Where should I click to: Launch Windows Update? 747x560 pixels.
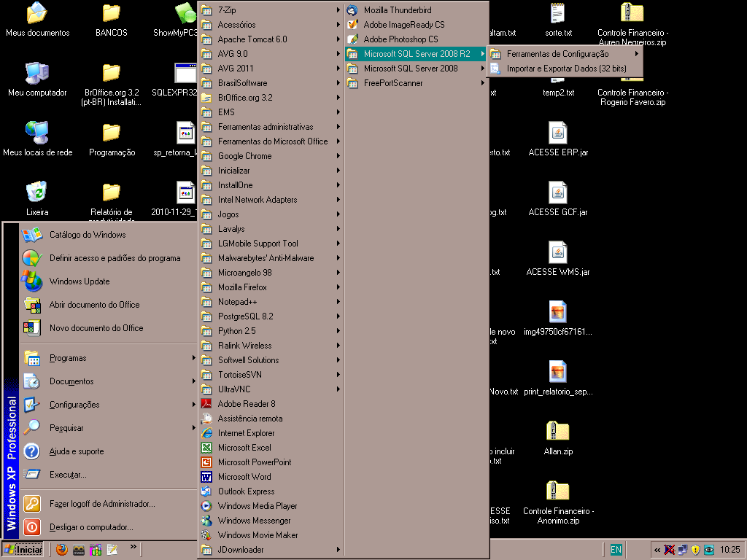[x=108, y=281]
